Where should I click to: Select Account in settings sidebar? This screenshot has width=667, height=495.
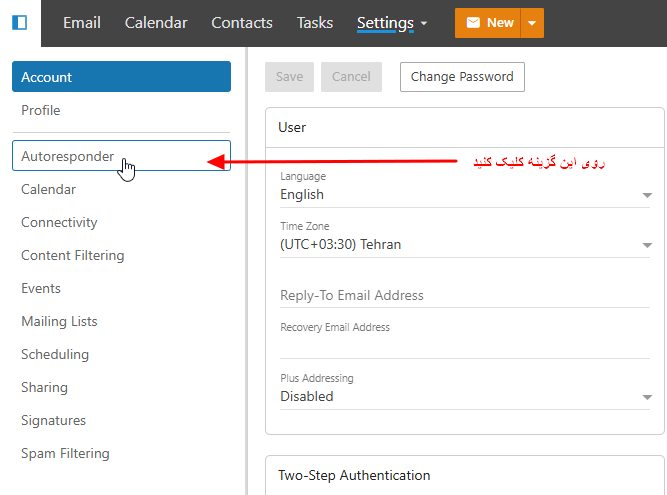point(122,77)
